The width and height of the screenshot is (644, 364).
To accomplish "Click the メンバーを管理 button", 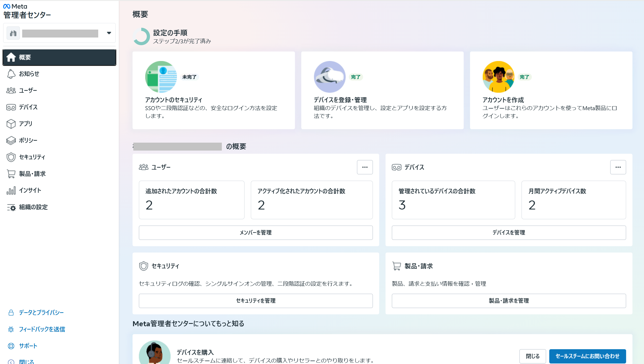I will click(256, 233).
